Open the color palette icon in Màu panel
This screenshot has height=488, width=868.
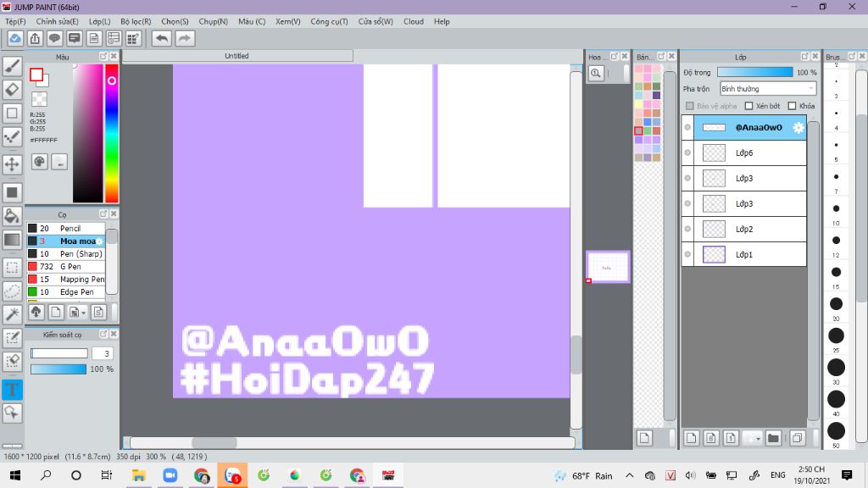point(39,162)
